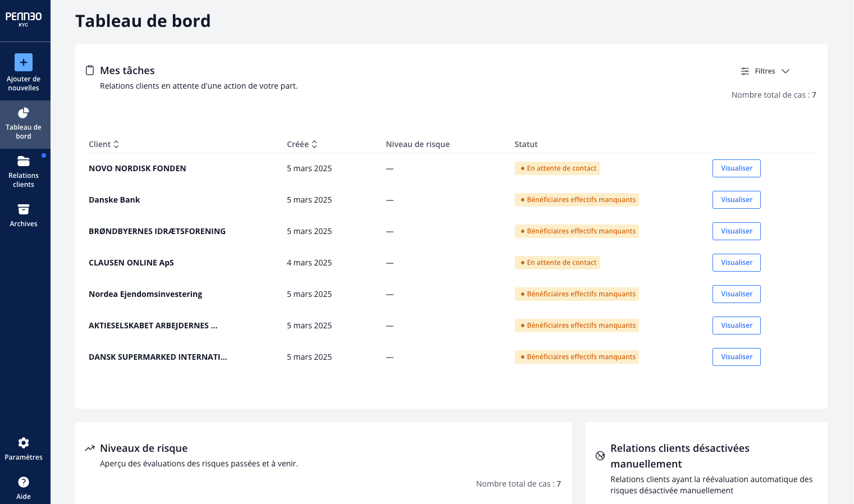The height and width of the screenshot is (504, 854).
Task: Click the filter sliders icon
Action: 745,71
